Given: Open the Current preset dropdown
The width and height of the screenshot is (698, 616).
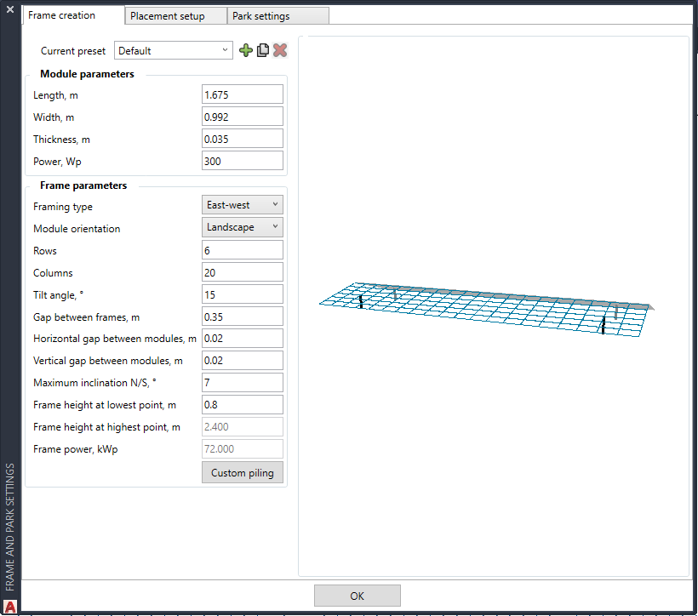Looking at the screenshot, I should pyautogui.click(x=174, y=51).
